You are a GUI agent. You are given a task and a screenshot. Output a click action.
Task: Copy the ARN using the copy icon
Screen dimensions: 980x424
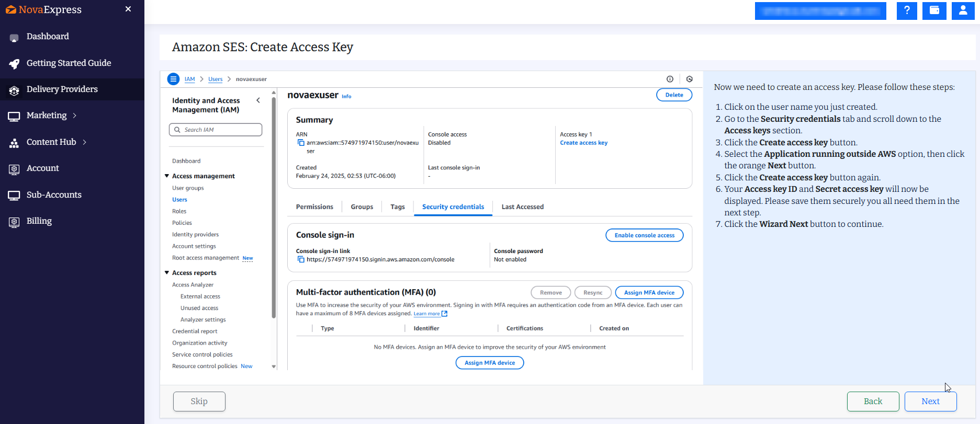coord(301,143)
